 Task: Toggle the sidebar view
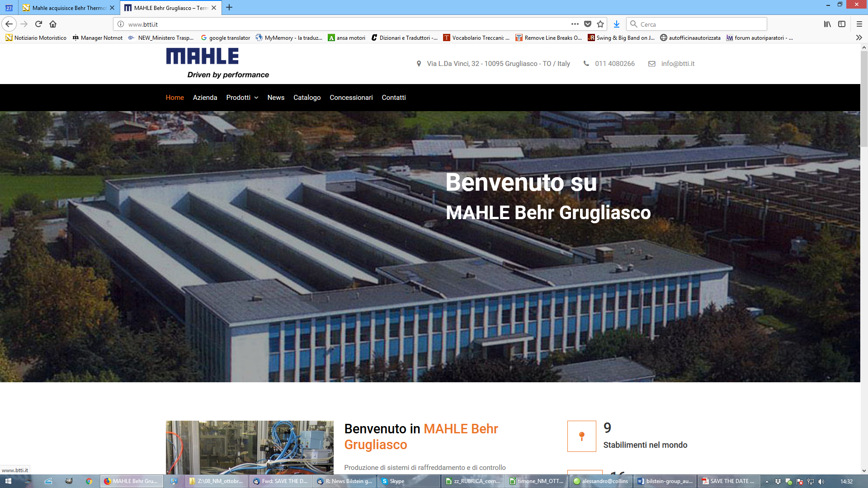(x=842, y=24)
